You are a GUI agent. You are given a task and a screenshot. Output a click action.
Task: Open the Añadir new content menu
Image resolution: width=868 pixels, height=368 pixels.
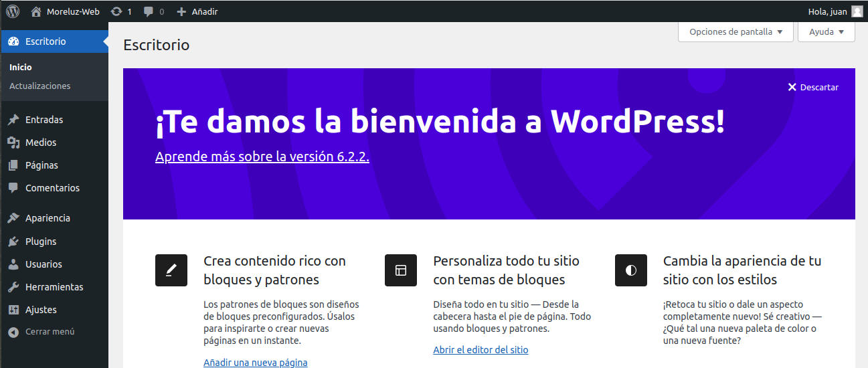click(197, 11)
